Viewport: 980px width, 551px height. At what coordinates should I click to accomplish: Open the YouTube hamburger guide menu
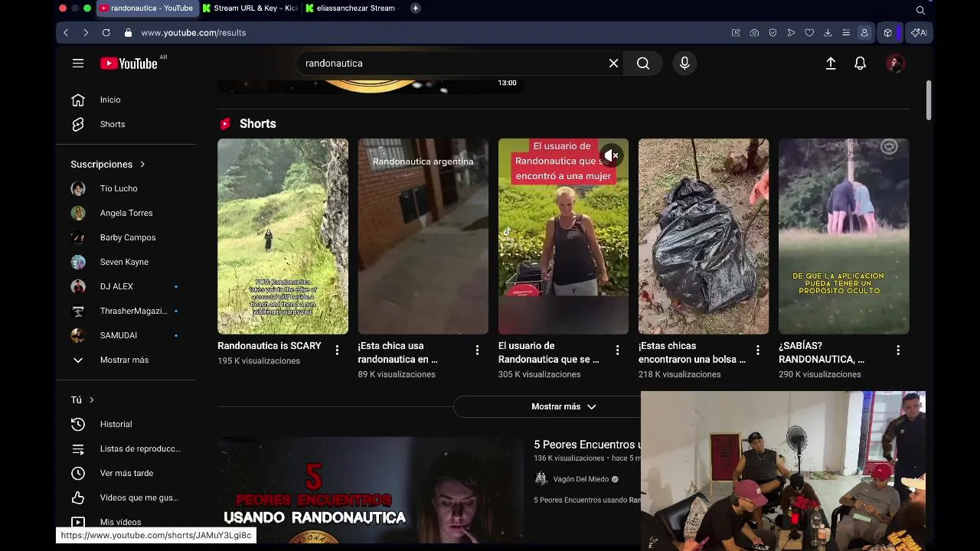(78, 64)
